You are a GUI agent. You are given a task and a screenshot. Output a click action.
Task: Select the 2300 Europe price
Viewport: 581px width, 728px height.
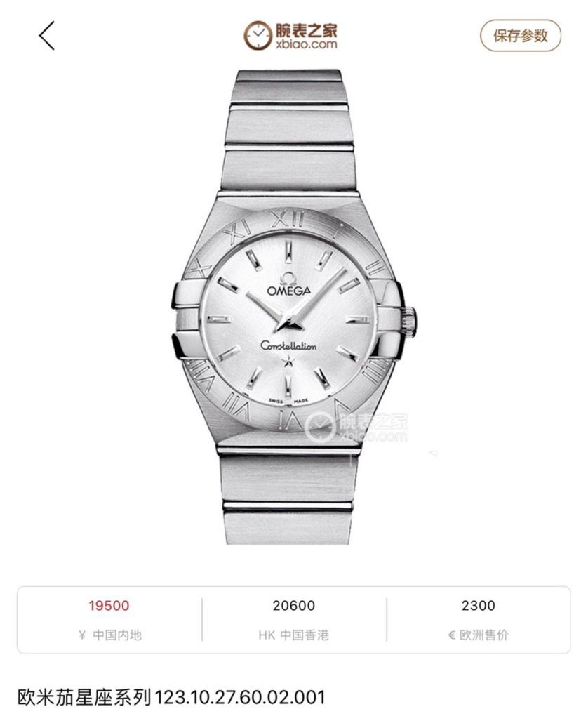coord(479,605)
